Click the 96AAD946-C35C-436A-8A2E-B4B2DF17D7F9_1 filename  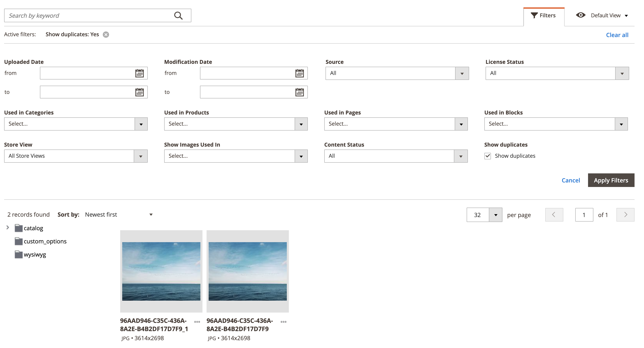point(154,325)
